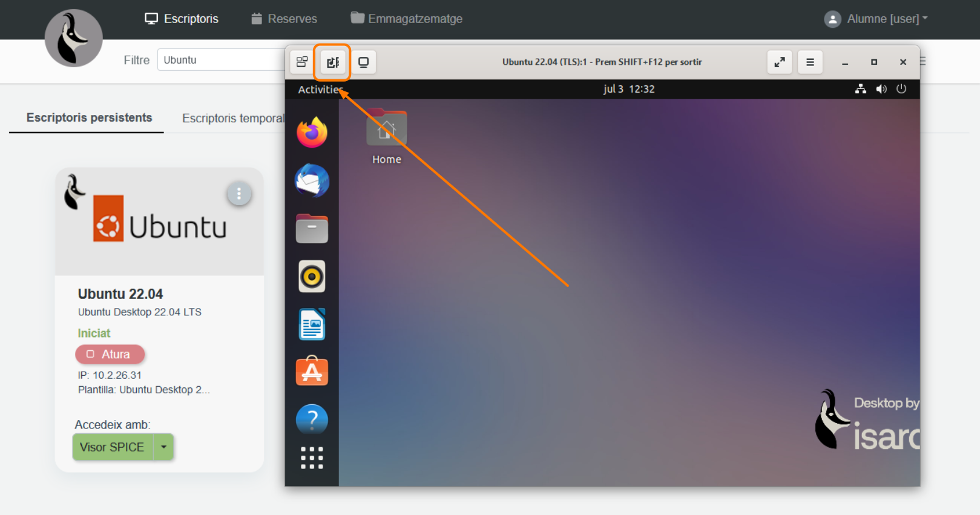This screenshot has width=980, height=515.
Task: Open Ubuntu Software store
Action: point(312,372)
